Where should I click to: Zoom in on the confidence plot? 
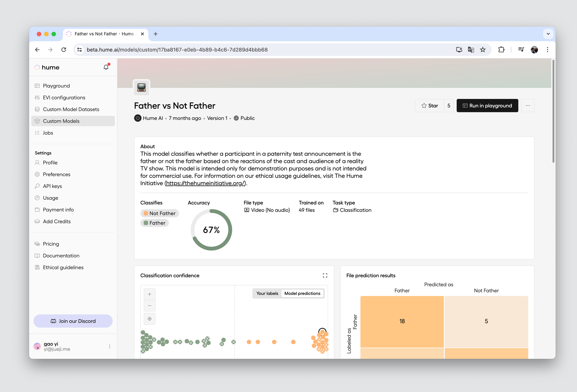tap(149, 294)
